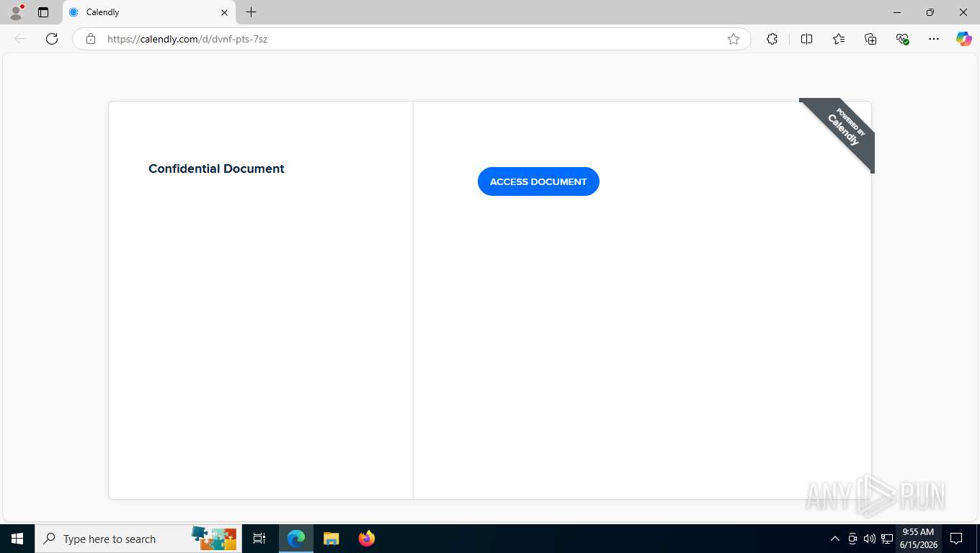Close the Calendly tab
Image resolution: width=980 pixels, height=553 pixels.
pos(224,12)
